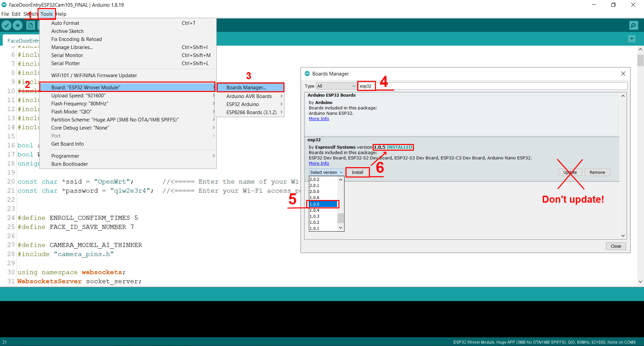Image resolution: width=644 pixels, height=346 pixels.
Task: Select version 1.0.3 in list
Action: [x=323, y=216]
